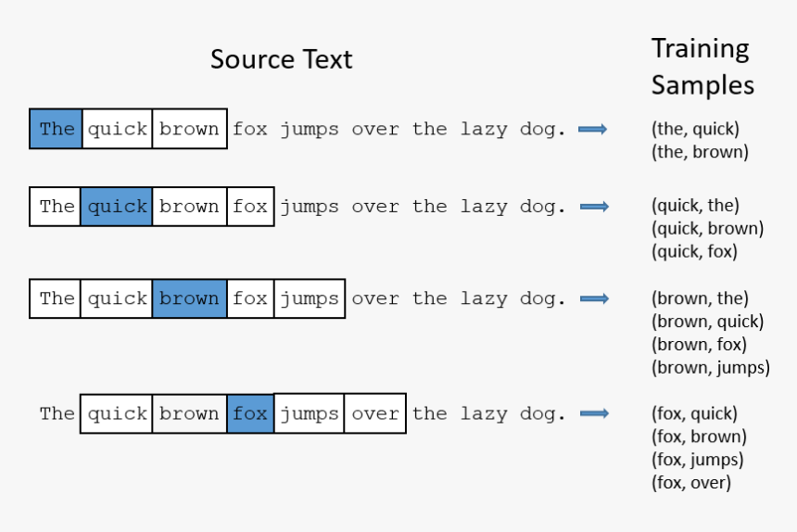The image size is (797, 532).
Task: Click the "(brown, jumps)" training sample
Action: pos(711,367)
